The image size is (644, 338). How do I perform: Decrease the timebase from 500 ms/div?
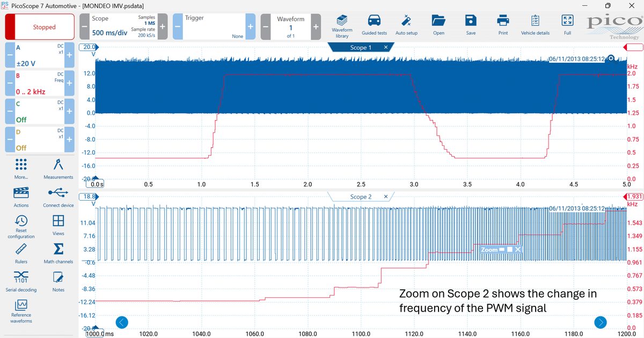tap(84, 27)
